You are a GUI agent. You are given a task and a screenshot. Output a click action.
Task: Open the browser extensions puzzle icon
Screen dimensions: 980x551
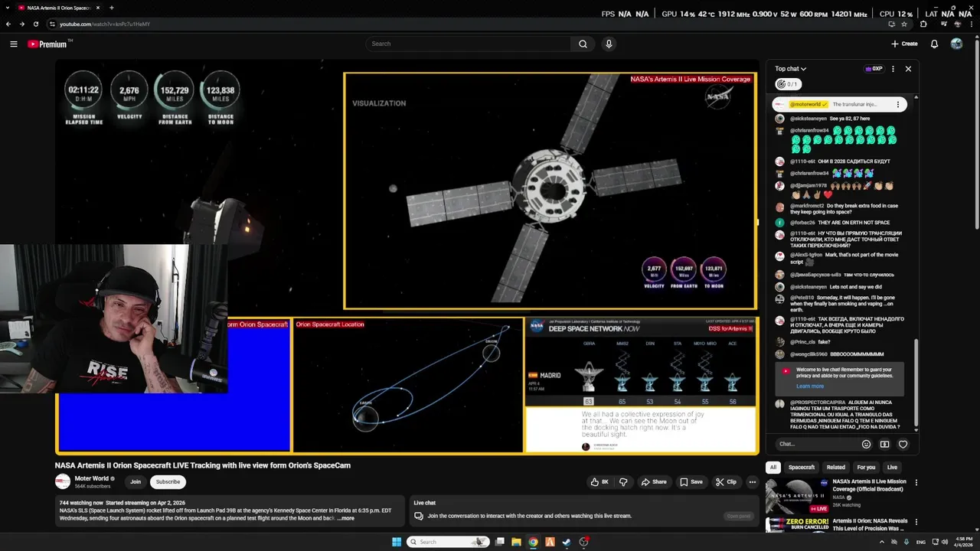[x=923, y=24]
